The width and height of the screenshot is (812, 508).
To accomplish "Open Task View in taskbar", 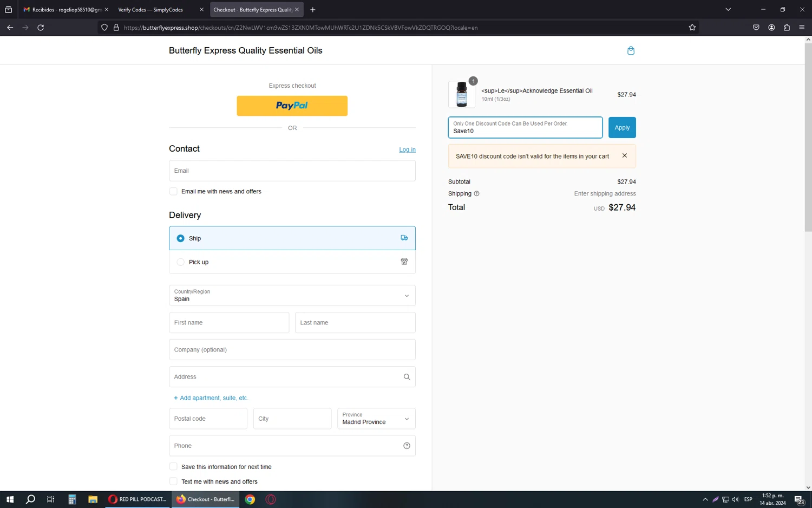I will point(50,499).
